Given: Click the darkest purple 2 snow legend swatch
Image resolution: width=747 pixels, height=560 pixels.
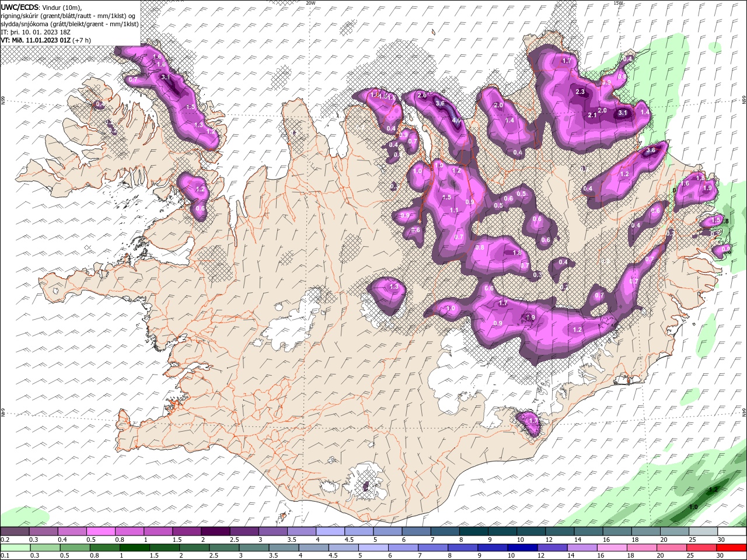Looking at the screenshot, I should pos(215,531).
